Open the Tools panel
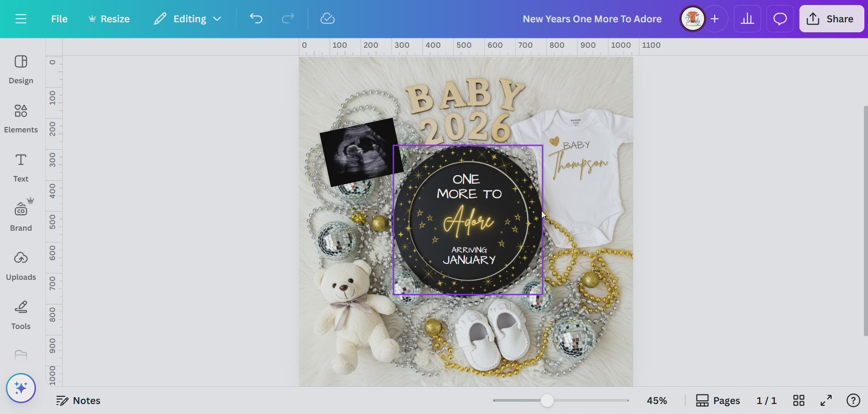Image resolution: width=868 pixels, height=414 pixels. 21,315
